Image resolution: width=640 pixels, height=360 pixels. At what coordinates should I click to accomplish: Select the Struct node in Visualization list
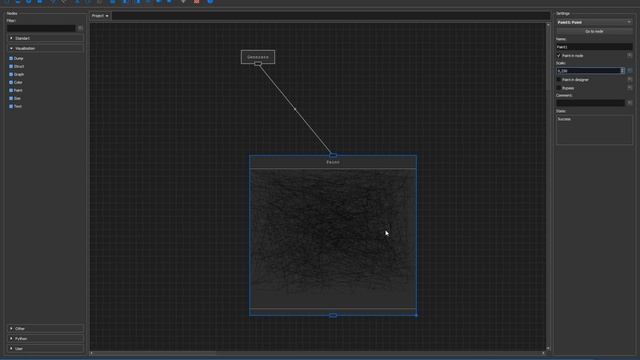(17, 66)
